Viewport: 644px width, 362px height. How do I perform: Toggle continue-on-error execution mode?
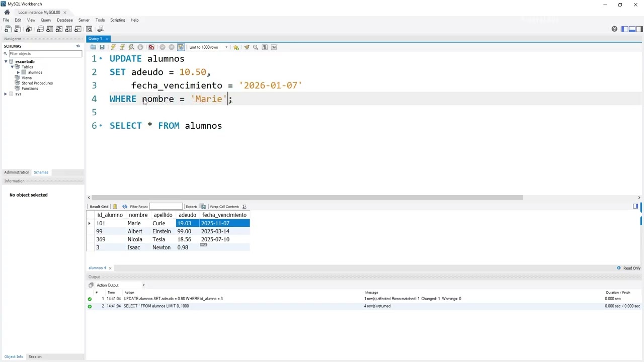coord(151,47)
